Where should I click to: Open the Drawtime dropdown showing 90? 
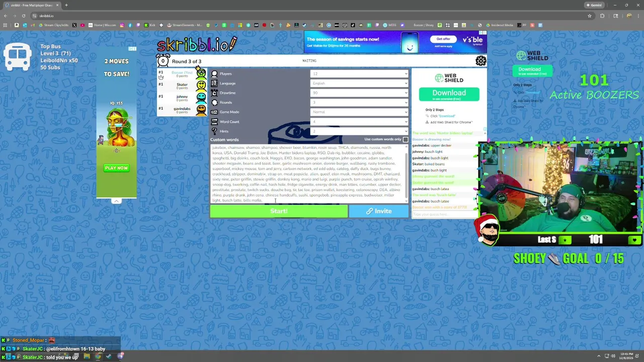pyautogui.click(x=359, y=93)
